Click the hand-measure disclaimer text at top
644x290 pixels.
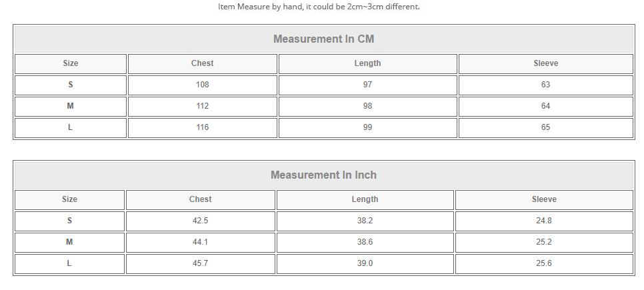coord(319,7)
